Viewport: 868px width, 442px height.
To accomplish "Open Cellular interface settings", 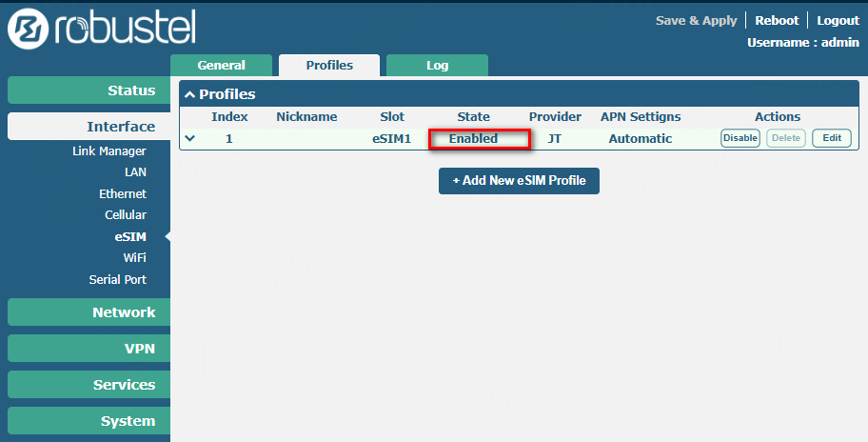I will 126,215.
